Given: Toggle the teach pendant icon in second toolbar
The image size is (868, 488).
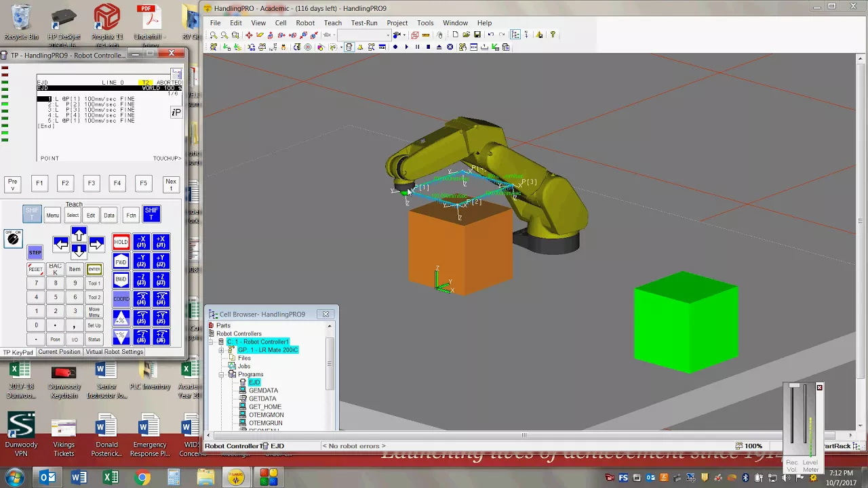Looking at the screenshot, I should point(349,47).
